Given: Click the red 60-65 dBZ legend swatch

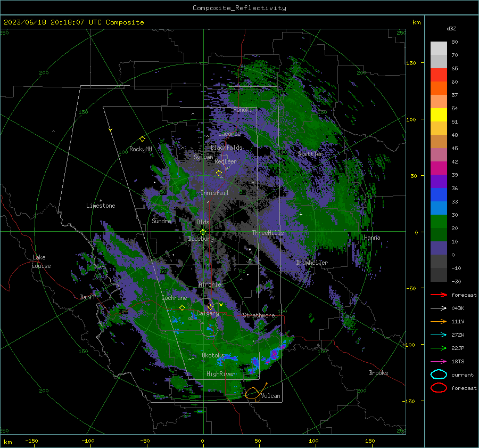Looking at the screenshot, I should [x=439, y=75].
